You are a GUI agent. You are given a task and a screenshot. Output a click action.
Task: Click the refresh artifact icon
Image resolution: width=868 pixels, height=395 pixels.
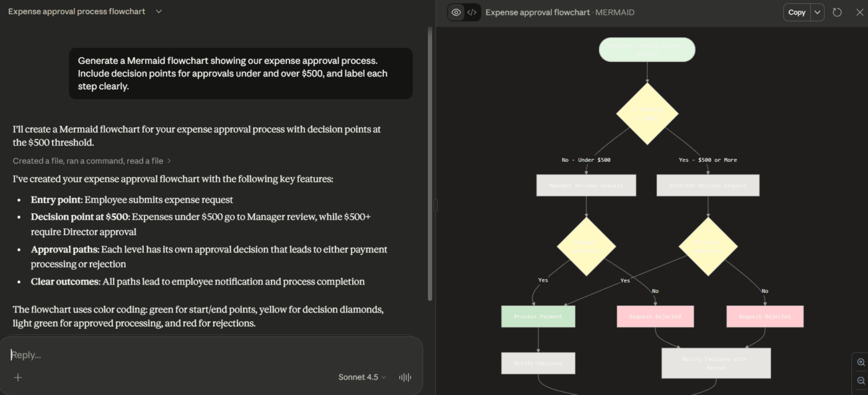point(837,12)
